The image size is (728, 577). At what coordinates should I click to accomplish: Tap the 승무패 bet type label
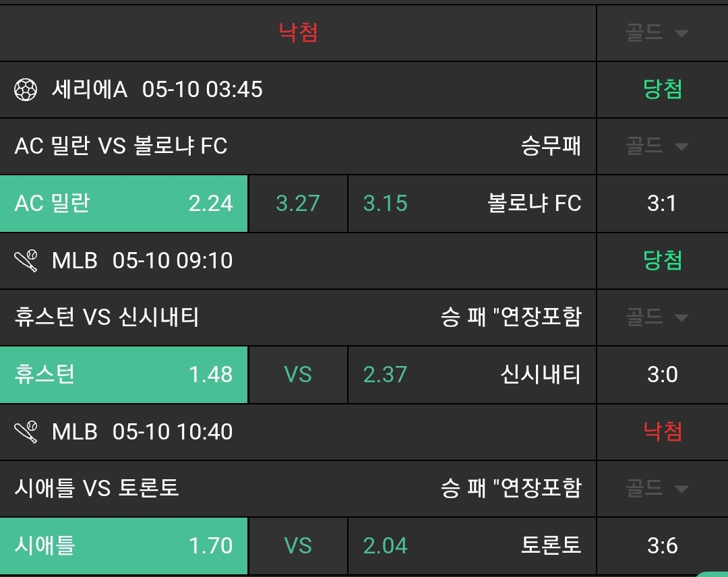tap(551, 146)
